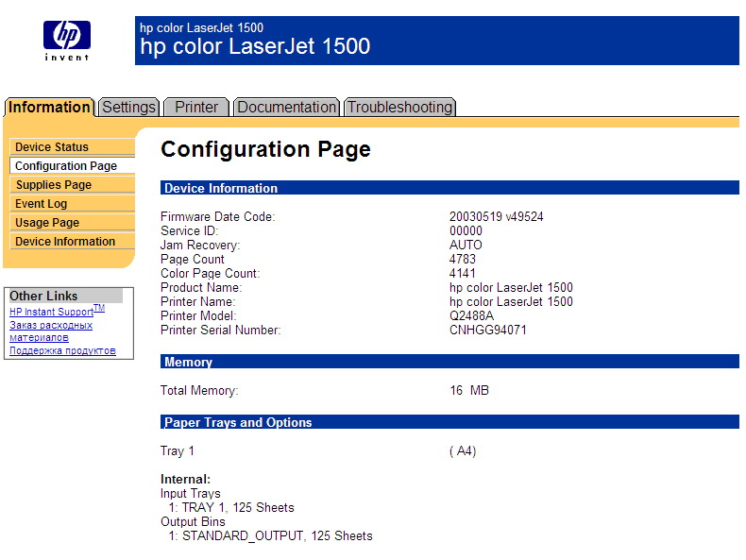Screen dimensions: 746x560
Task: Select the Page Count value 4783
Action: coord(463,259)
